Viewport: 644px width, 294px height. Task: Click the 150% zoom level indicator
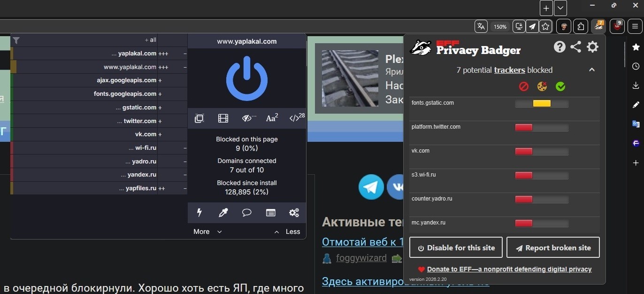[500, 27]
